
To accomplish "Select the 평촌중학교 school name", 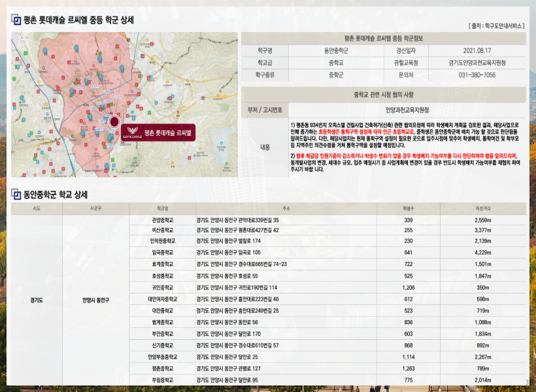I will [162, 368].
